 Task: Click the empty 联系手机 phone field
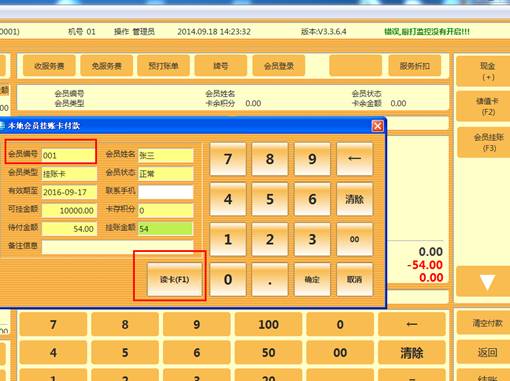point(165,192)
